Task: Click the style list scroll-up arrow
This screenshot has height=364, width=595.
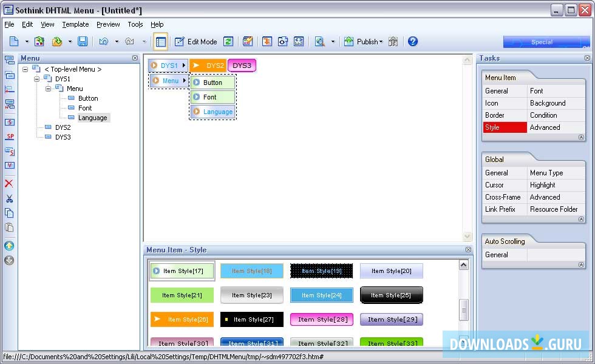Action: point(463,265)
